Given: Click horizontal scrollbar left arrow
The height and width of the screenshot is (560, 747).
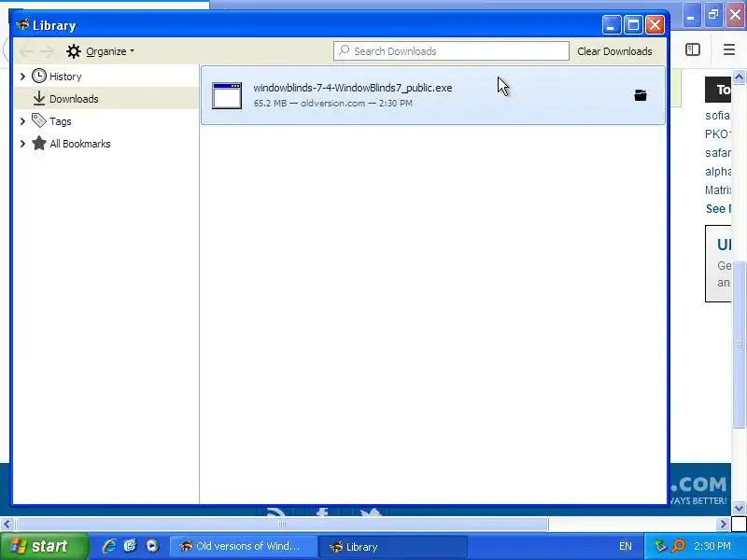Looking at the screenshot, I should point(7,525).
